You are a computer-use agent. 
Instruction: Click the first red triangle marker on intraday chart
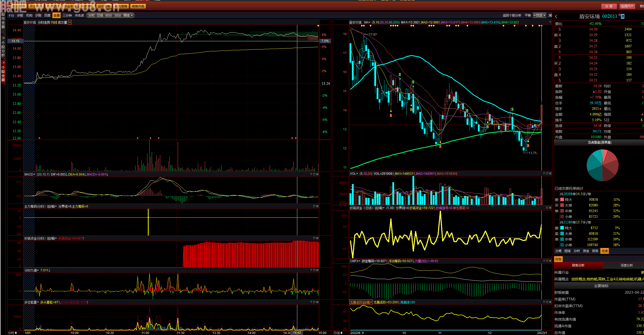pos(39,138)
